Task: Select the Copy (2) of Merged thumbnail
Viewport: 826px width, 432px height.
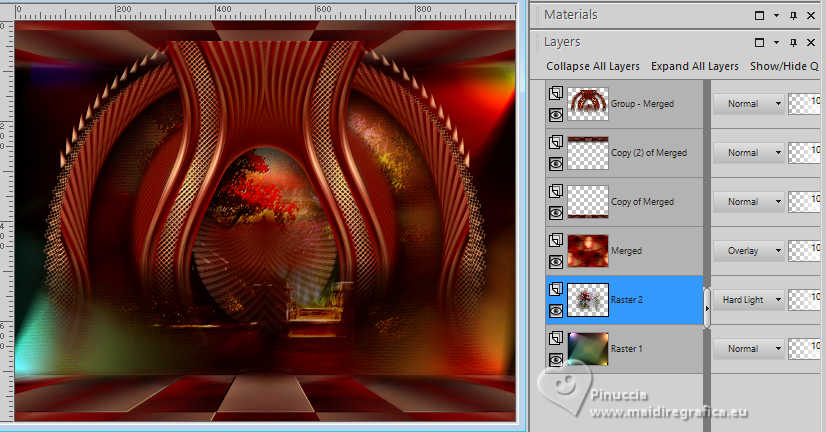Action: click(x=588, y=153)
